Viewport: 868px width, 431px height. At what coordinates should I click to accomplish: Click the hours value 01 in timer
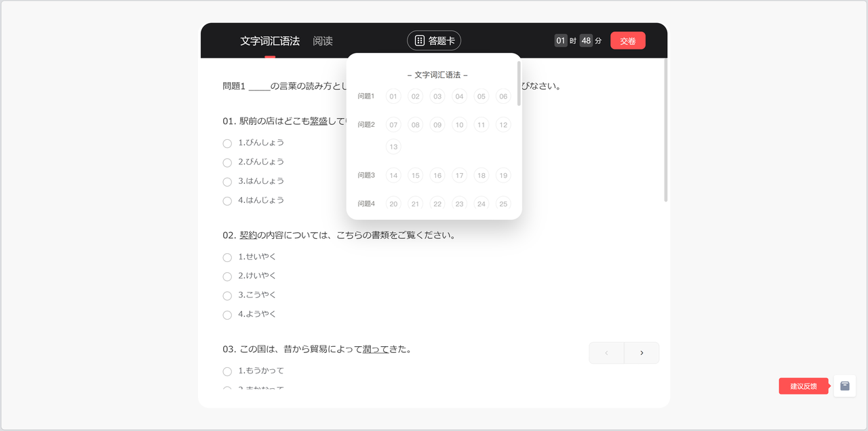click(x=561, y=41)
